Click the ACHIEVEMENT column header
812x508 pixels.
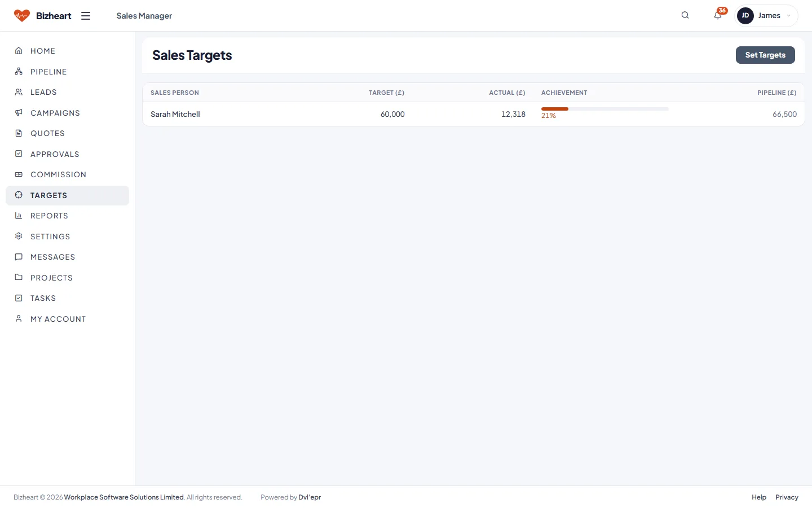(x=564, y=93)
